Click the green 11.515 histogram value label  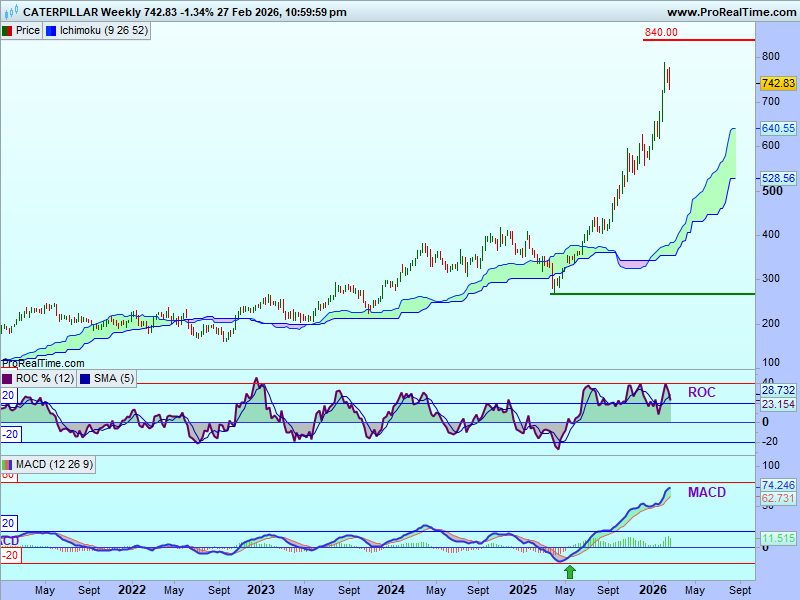(778, 538)
